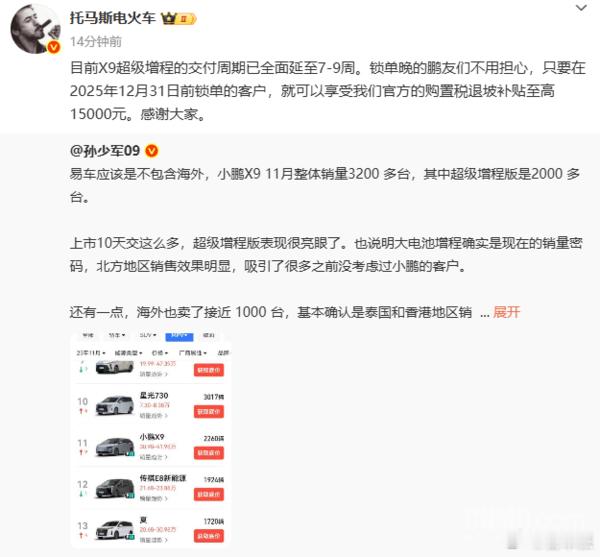Screen dimensions: 600x557
Task: Select the blue highlighted tab in ranking filters
Action: [x=179, y=336]
